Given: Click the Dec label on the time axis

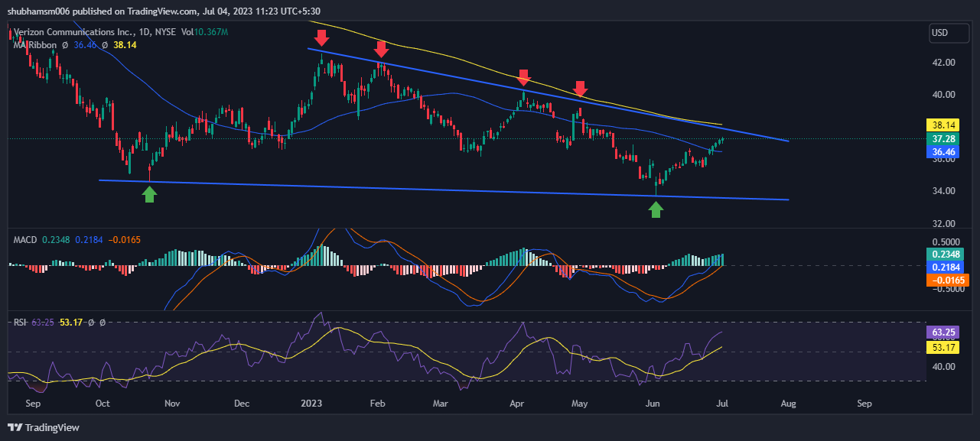Looking at the screenshot, I should [241, 403].
